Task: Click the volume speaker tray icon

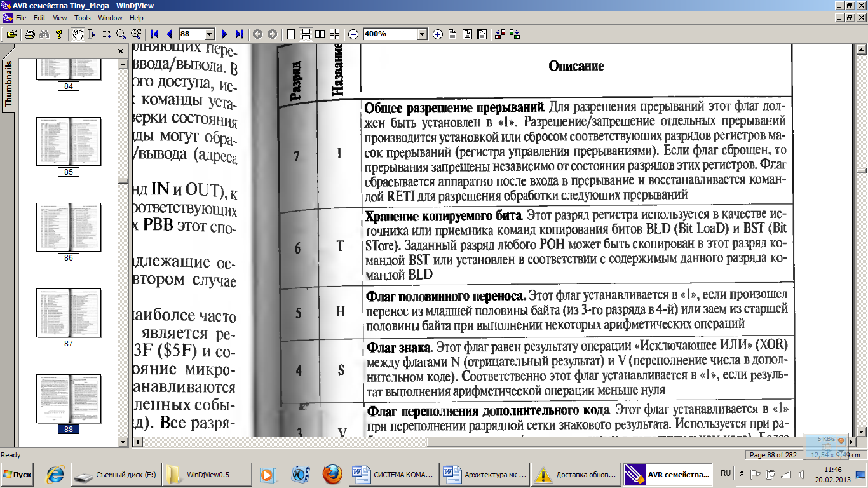Action: click(801, 475)
